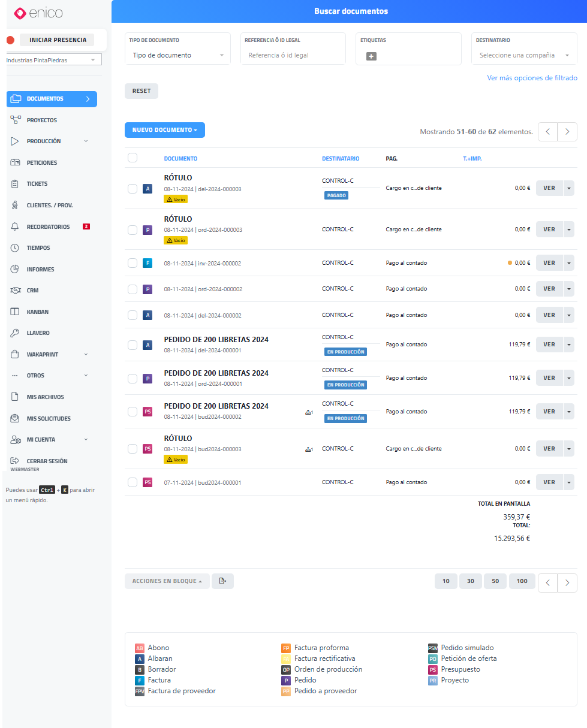Click the Kanban board icon in sidebar

(x=16, y=312)
